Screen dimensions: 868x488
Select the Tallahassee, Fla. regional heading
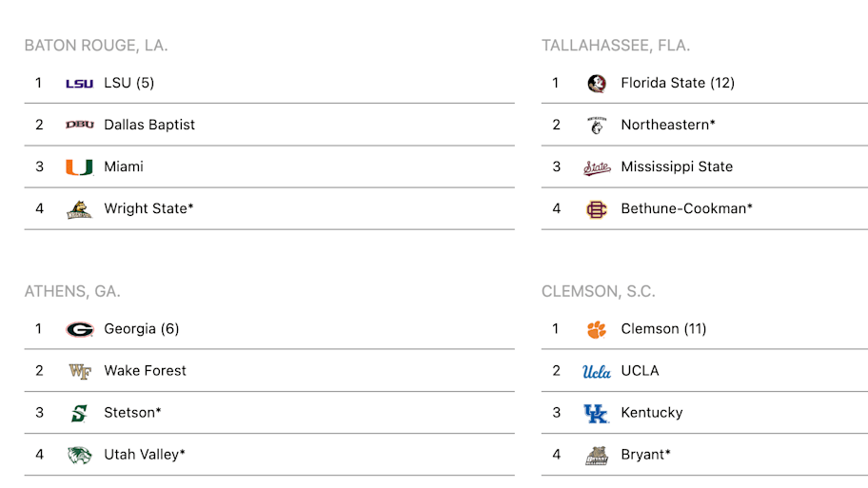coord(616,46)
